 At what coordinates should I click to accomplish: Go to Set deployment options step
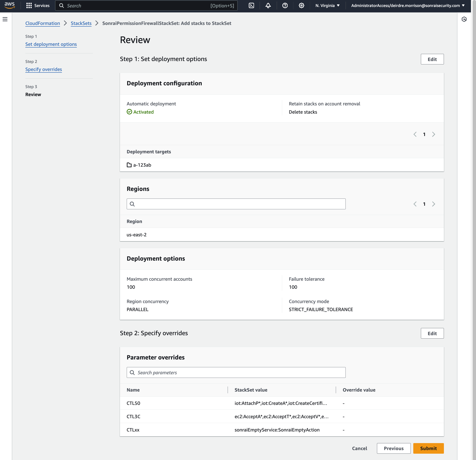pyautogui.click(x=51, y=44)
